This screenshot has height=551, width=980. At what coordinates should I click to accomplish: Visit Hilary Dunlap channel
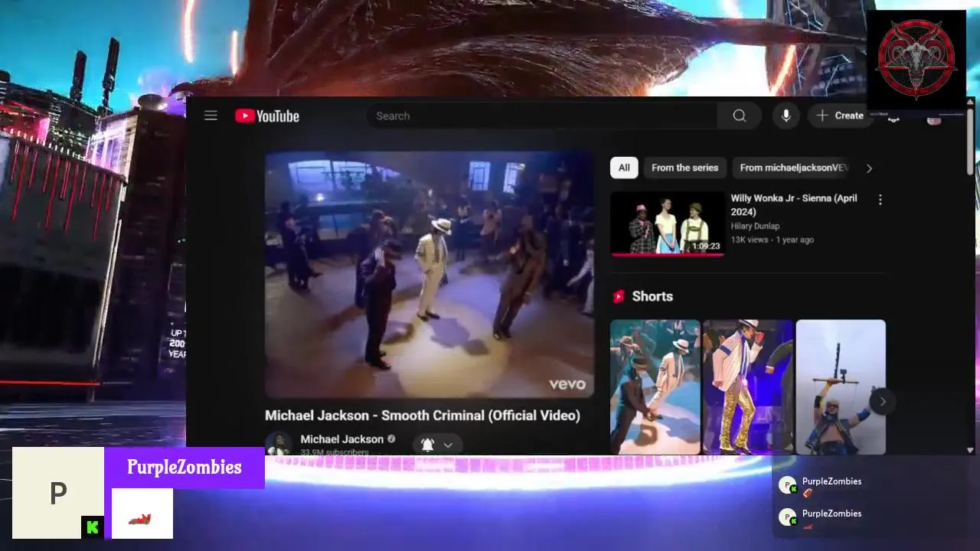tap(755, 227)
